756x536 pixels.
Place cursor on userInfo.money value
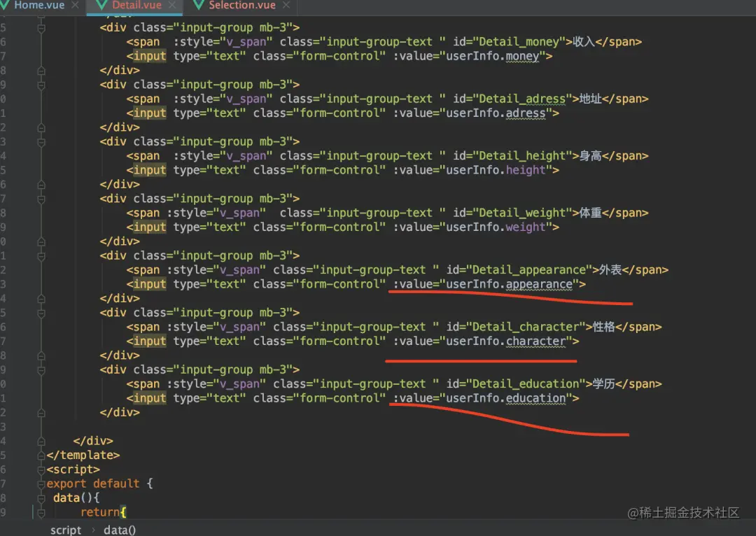pyautogui.click(x=492, y=56)
